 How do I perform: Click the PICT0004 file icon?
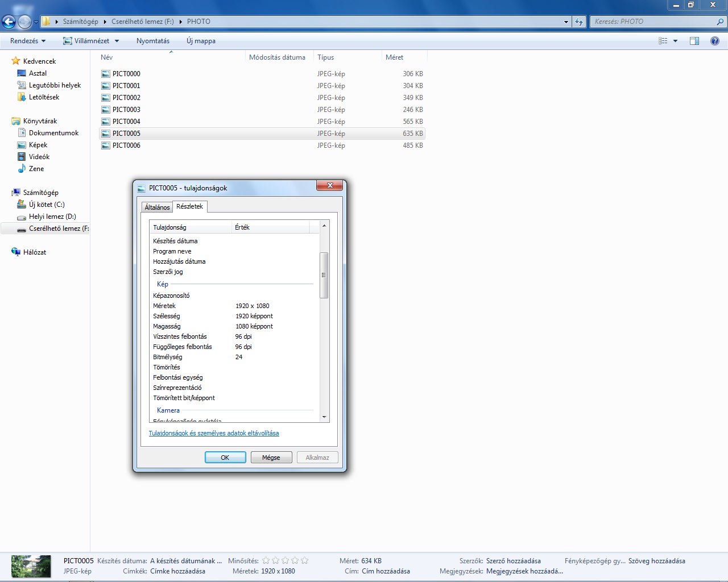pos(105,122)
